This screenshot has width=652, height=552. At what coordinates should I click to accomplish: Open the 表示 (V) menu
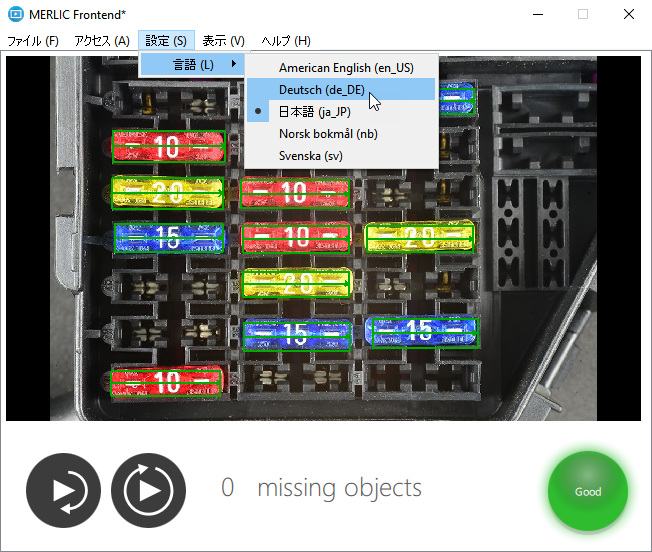click(x=223, y=41)
